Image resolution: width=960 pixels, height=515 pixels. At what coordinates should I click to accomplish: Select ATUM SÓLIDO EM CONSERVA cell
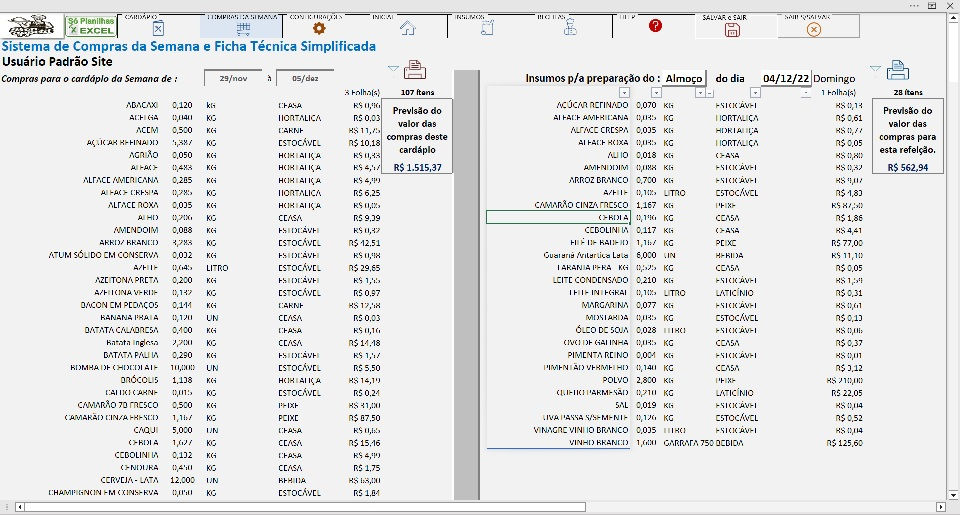[103, 255]
